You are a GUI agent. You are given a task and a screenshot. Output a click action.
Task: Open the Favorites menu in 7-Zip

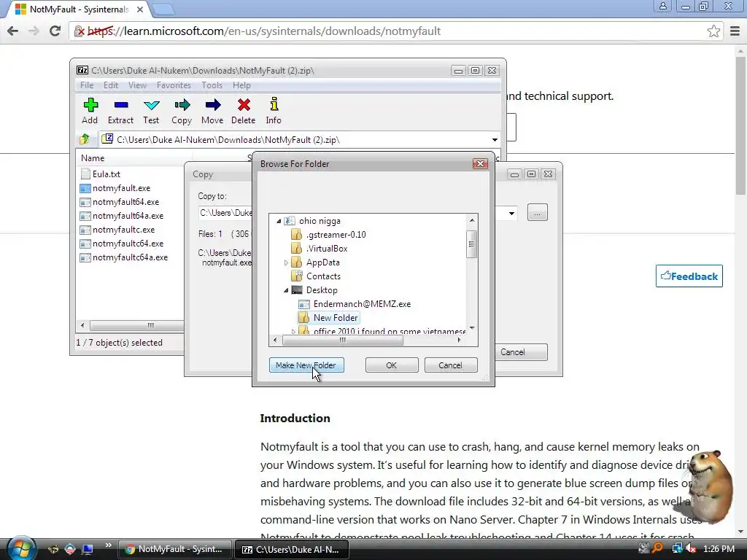pos(174,85)
